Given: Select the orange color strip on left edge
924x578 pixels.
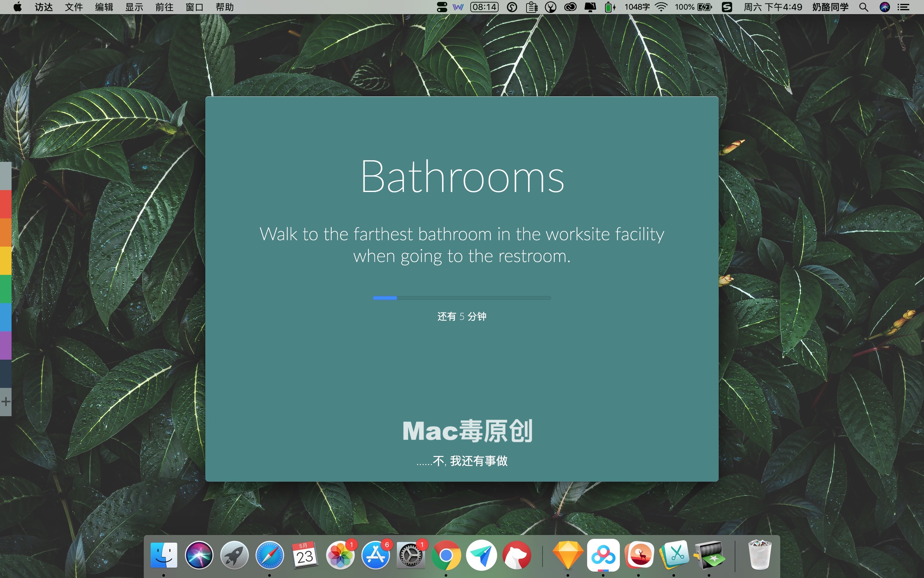Looking at the screenshot, I should coord(5,232).
